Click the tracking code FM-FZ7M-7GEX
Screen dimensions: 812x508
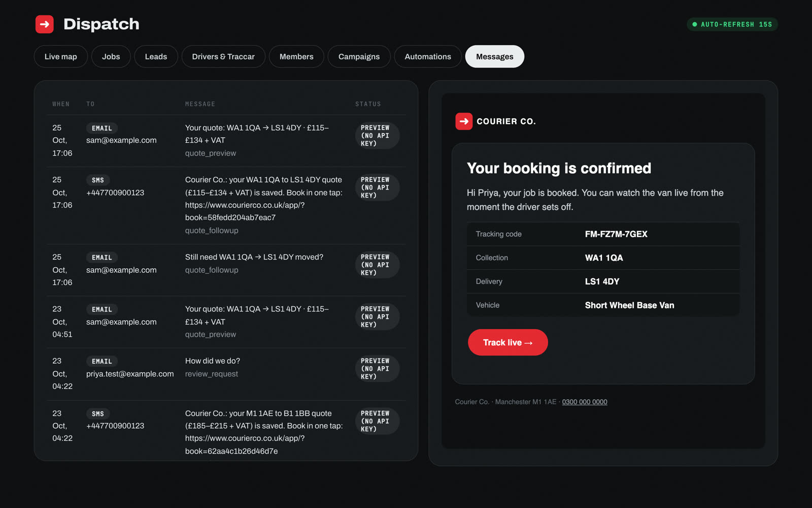click(616, 234)
